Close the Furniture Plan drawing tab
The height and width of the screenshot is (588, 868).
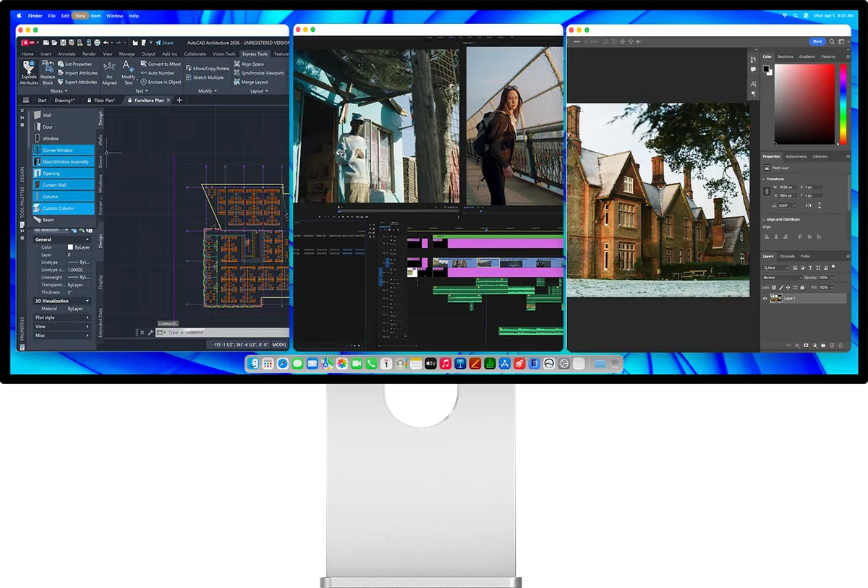point(169,101)
